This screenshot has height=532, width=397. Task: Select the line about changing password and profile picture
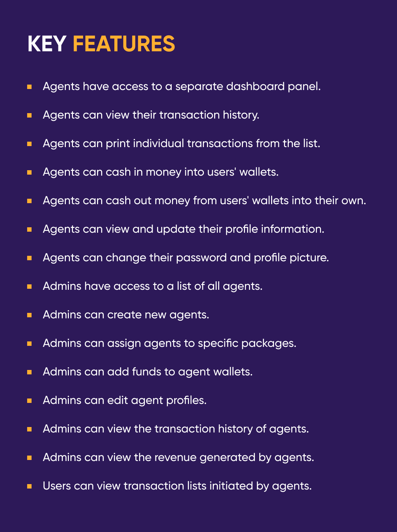(x=186, y=258)
